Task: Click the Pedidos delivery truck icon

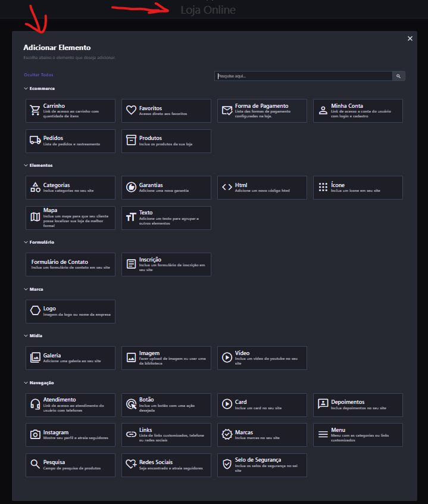Action: [35, 141]
